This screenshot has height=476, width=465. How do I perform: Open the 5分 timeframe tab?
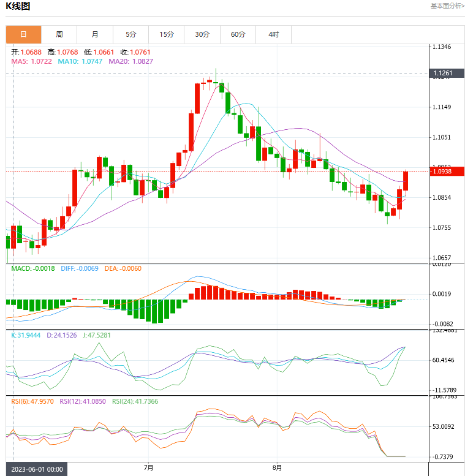pyautogui.click(x=131, y=34)
